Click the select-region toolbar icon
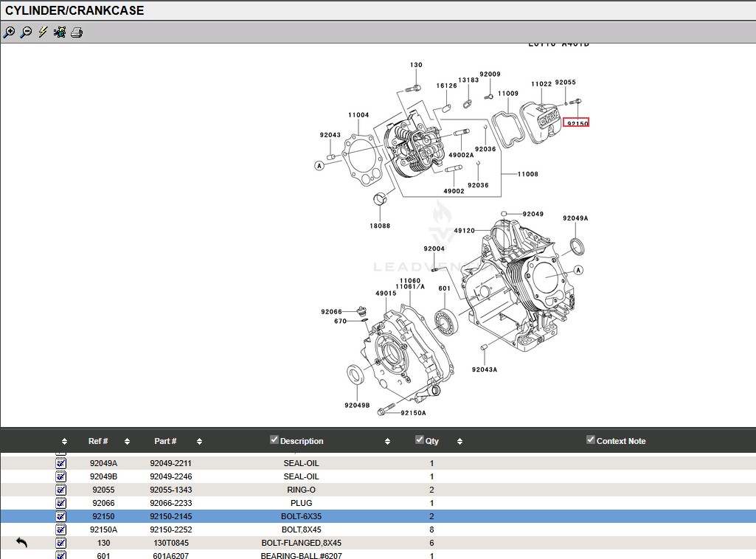This screenshot has height=559, width=756. [x=60, y=32]
